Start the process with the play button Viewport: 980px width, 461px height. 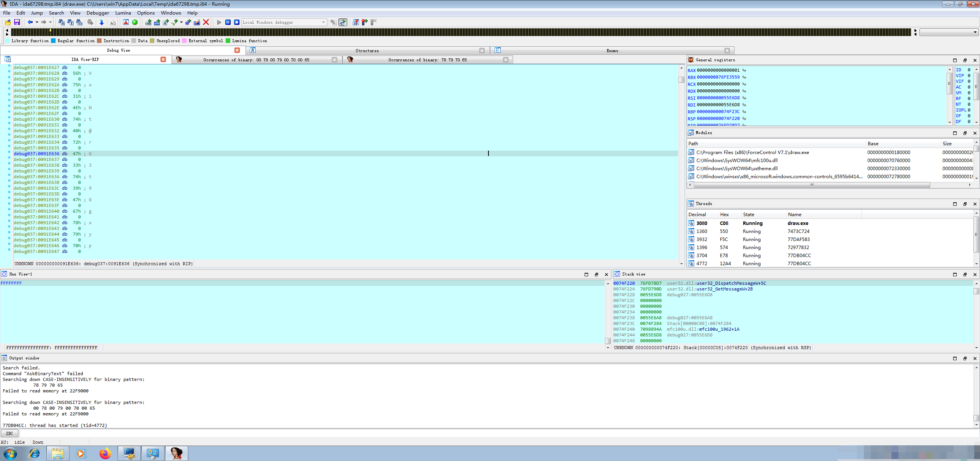pyautogui.click(x=219, y=22)
